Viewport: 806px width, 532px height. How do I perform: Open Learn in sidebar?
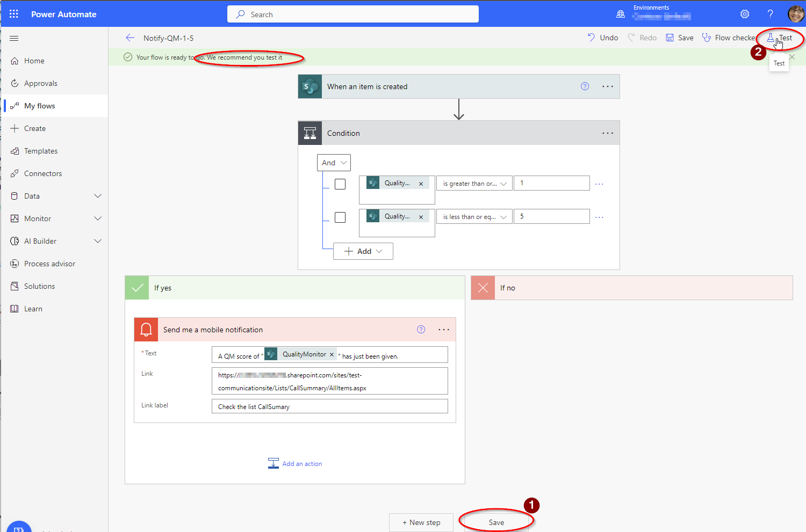pos(54,309)
